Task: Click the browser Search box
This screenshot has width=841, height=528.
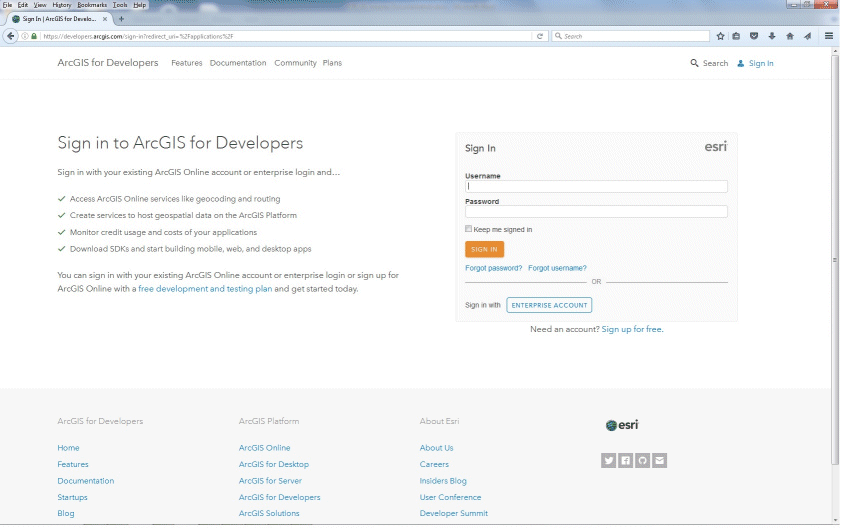Action: click(631, 36)
